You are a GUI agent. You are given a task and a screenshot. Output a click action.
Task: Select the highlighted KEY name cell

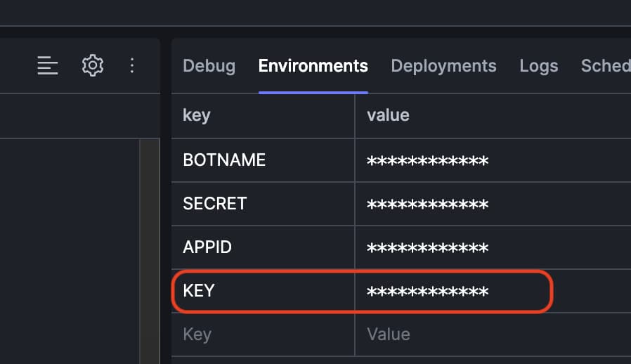(198, 291)
